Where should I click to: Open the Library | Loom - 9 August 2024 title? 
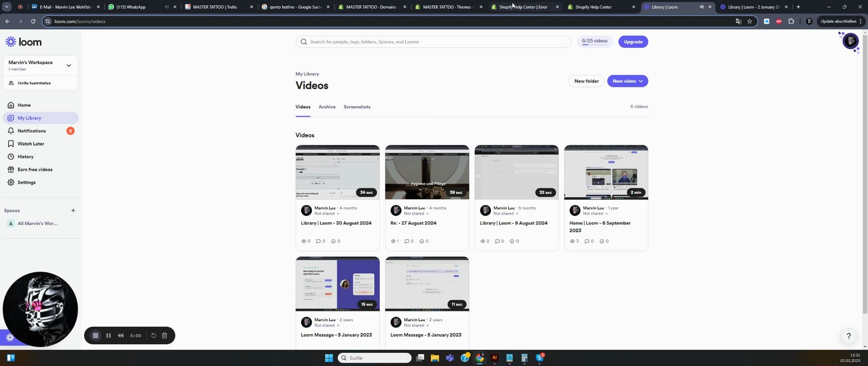click(514, 223)
